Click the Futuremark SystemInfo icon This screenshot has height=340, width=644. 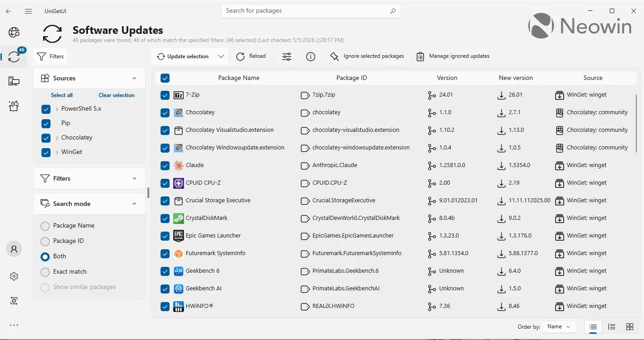[179, 253]
